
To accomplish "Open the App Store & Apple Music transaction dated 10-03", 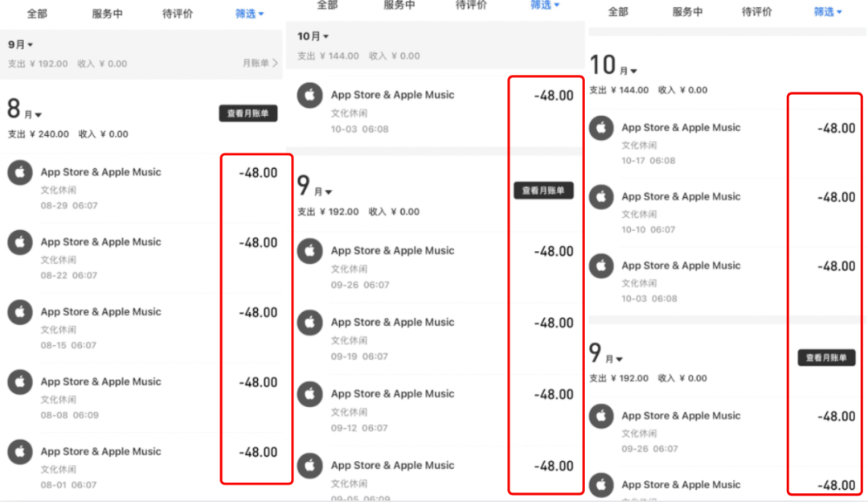I will click(392, 95).
